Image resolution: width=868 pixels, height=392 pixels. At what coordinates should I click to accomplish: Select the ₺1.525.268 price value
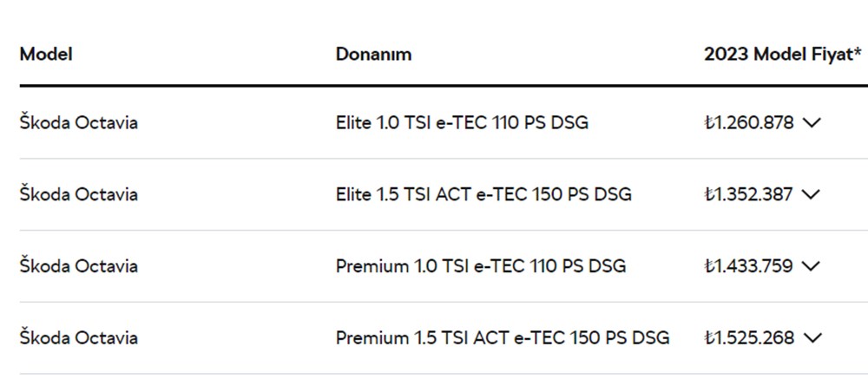[749, 338]
